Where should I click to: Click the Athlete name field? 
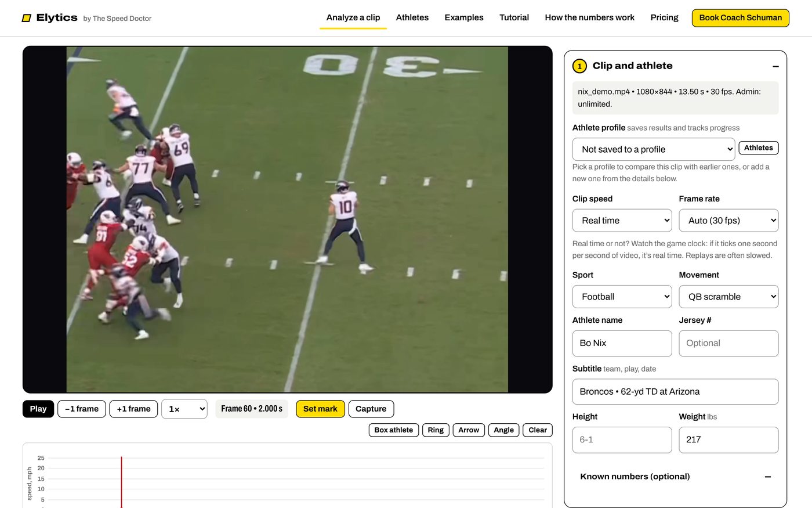point(622,343)
